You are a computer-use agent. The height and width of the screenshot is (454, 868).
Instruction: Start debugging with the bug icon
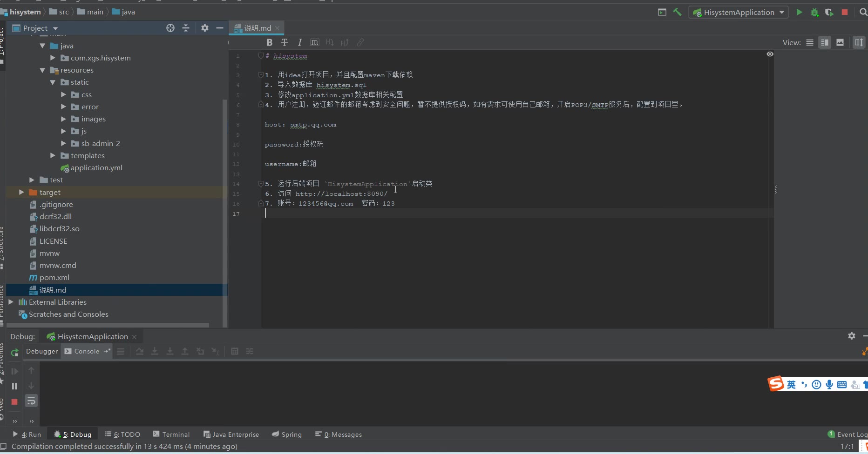tap(814, 13)
